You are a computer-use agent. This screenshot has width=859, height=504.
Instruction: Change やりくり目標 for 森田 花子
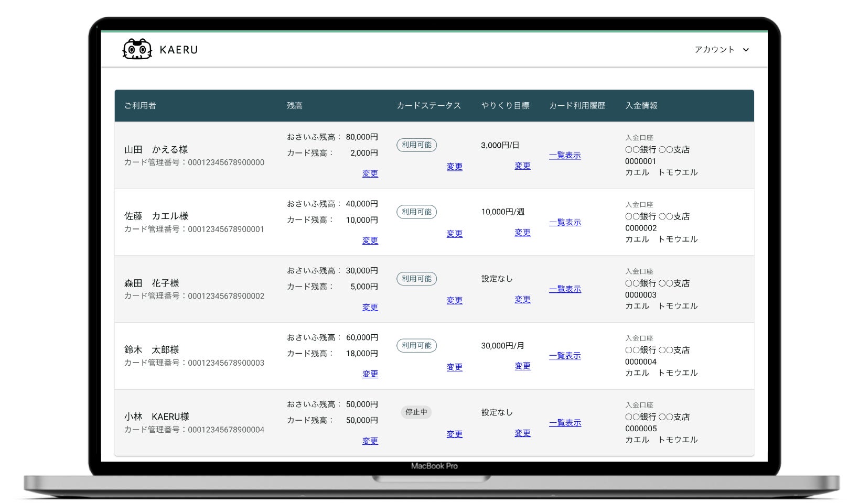(x=522, y=299)
